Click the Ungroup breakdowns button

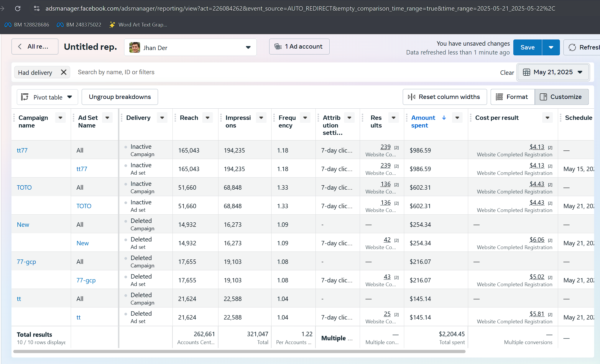120,97
